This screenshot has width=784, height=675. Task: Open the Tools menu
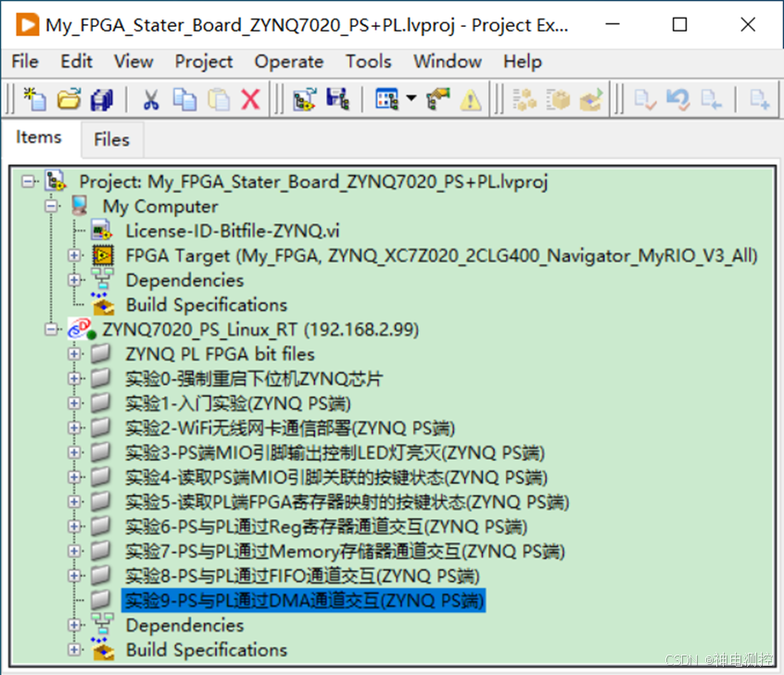click(x=369, y=61)
